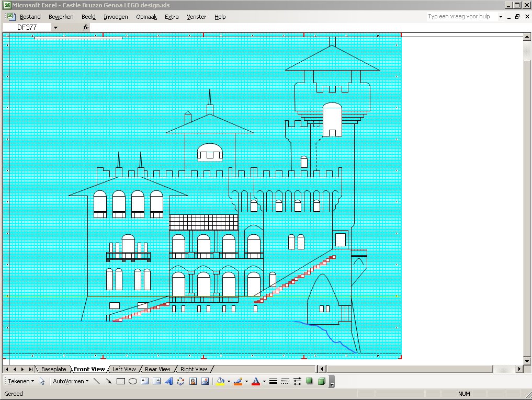Viewport: 532px width, 400px height.
Task: Switch to the Baseplate sheet tab
Action: point(54,369)
